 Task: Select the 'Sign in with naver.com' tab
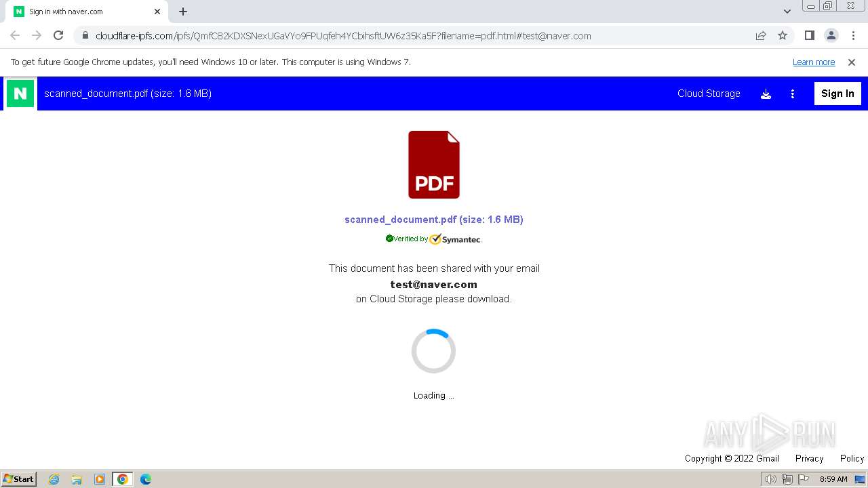point(87,12)
